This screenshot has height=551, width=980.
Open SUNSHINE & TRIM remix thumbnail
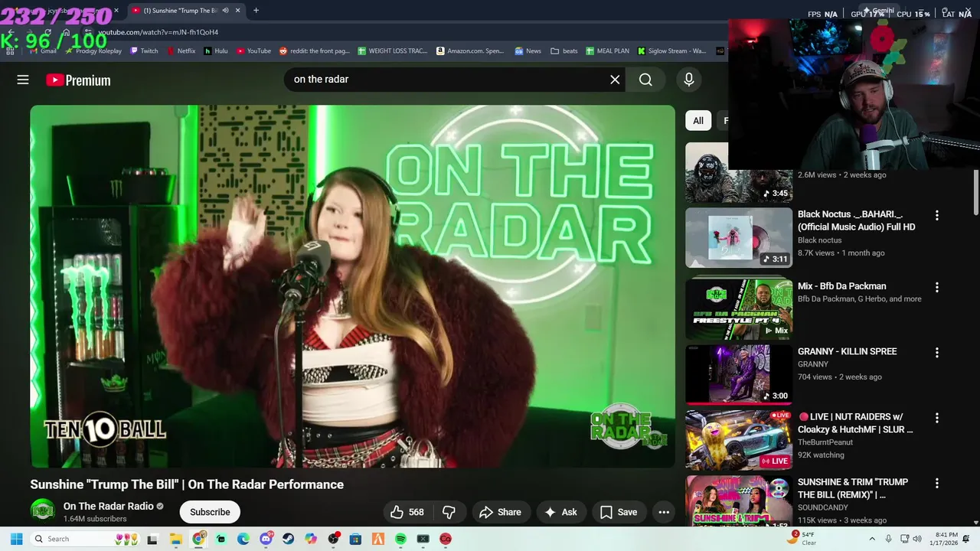tap(739, 500)
